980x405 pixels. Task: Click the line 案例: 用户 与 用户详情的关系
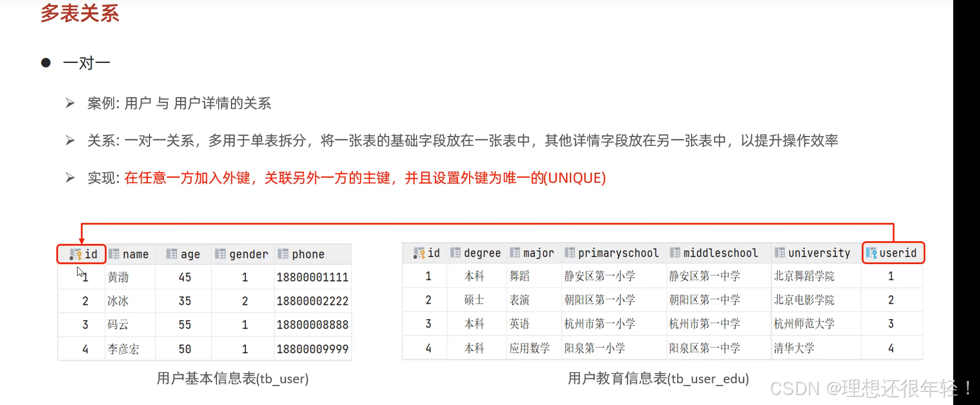(x=179, y=104)
